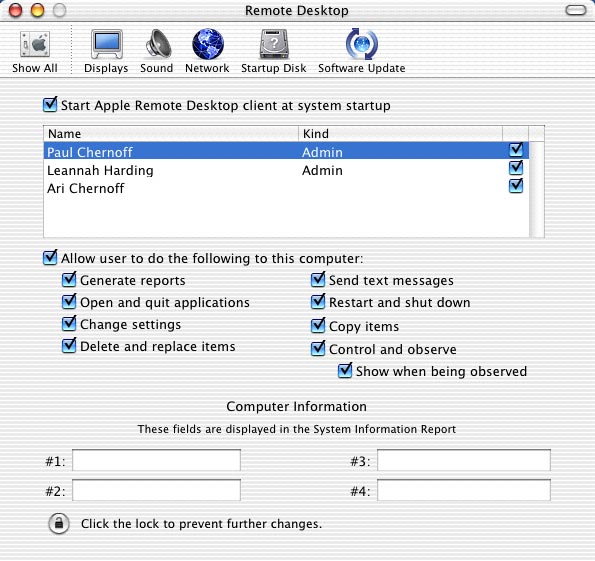Toggle Change settings checkbox
Image resolution: width=595 pixels, height=561 pixels.
point(69,323)
